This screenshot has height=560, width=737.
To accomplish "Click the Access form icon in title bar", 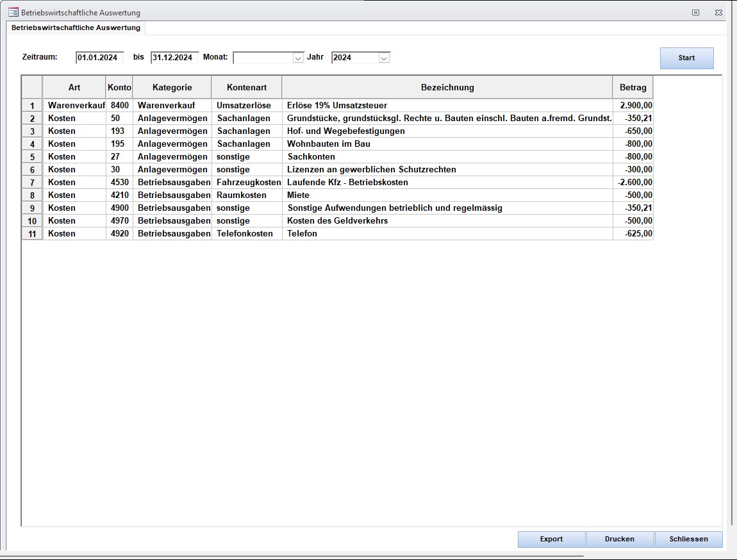I will tap(13, 12).
